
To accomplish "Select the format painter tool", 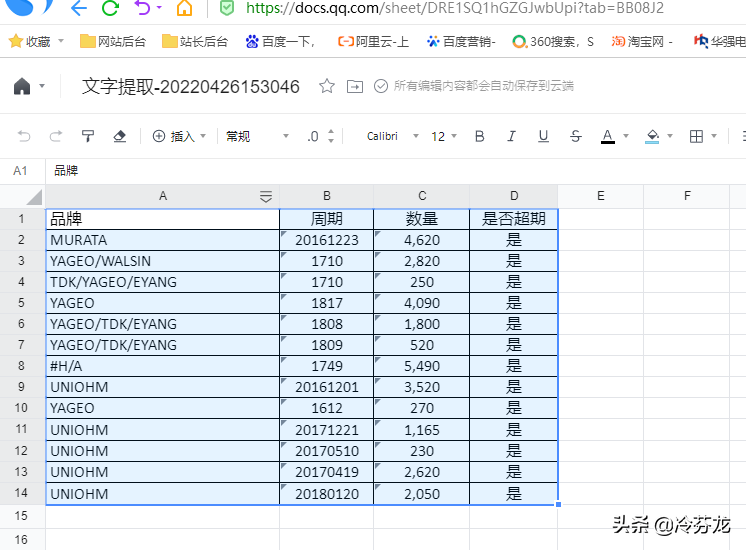I will click(x=88, y=137).
